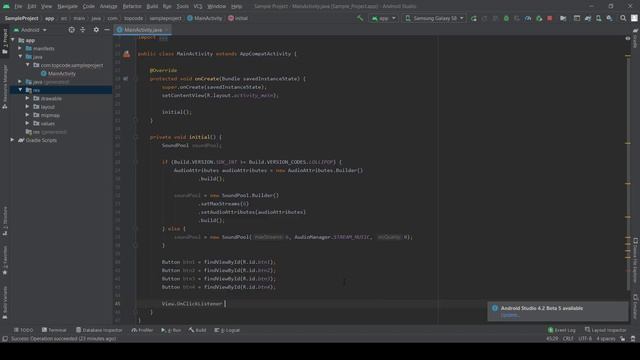This screenshot has height=360, width=640.
Task: Hide the Project panel with minus icon
Action: pyautogui.click(x=107, y=30)
